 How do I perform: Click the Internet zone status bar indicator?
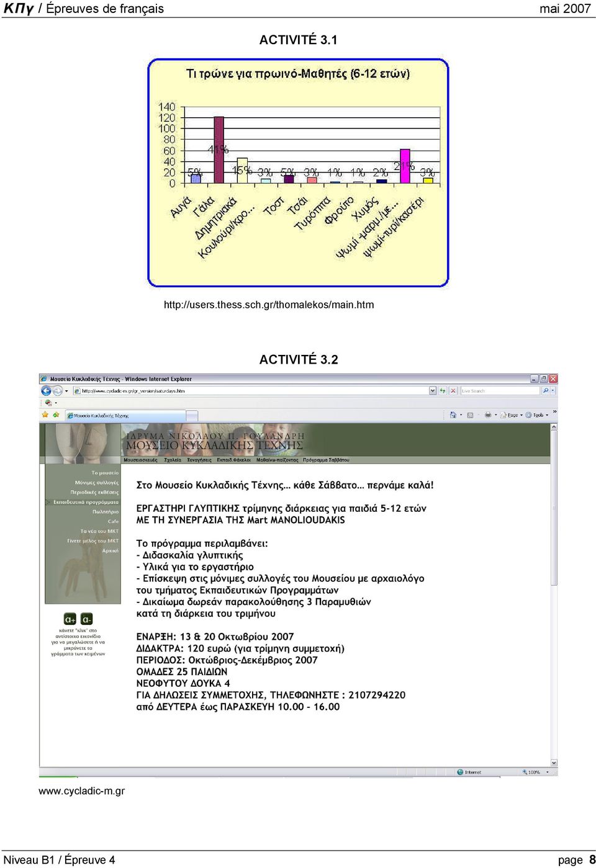469,772
